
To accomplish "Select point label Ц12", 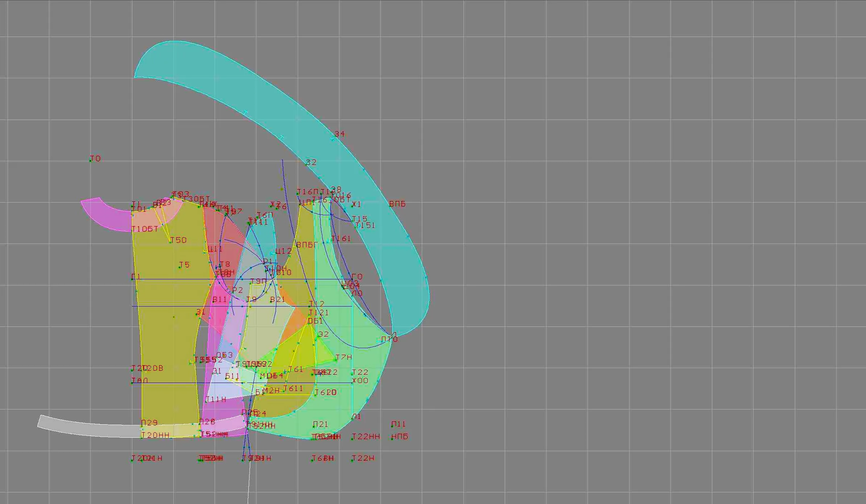I will 284,251.
